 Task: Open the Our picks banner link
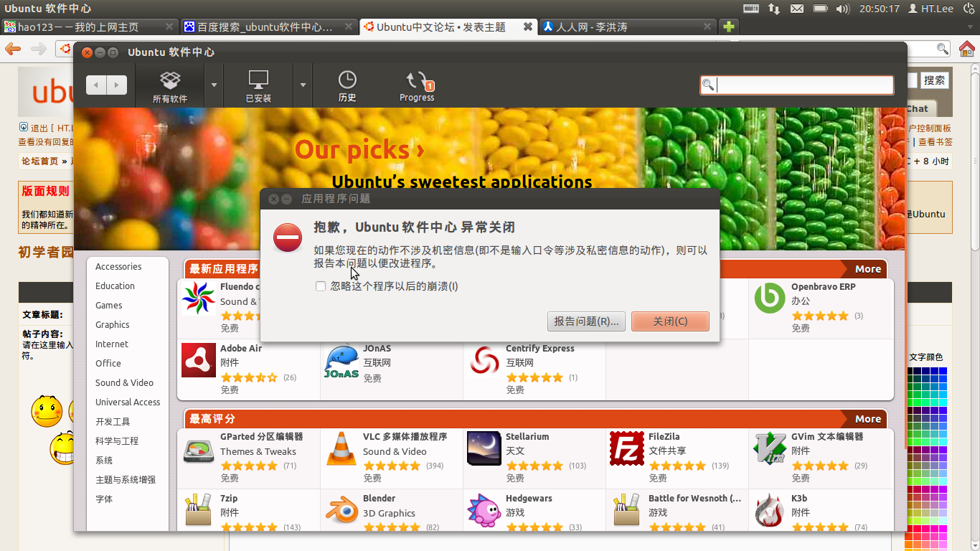pos(359,149)
